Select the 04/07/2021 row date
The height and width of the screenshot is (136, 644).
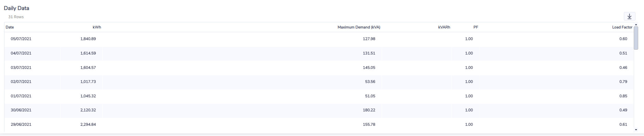coord(21,53)
